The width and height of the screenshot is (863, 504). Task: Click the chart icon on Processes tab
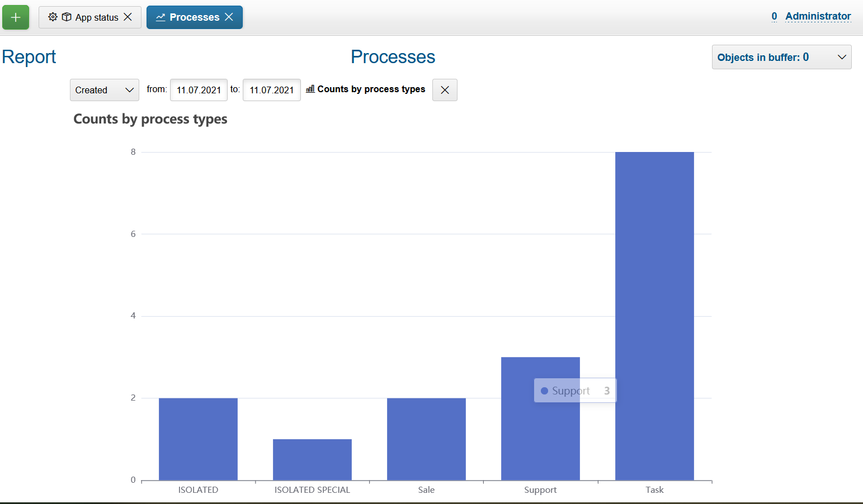point(161,17)
